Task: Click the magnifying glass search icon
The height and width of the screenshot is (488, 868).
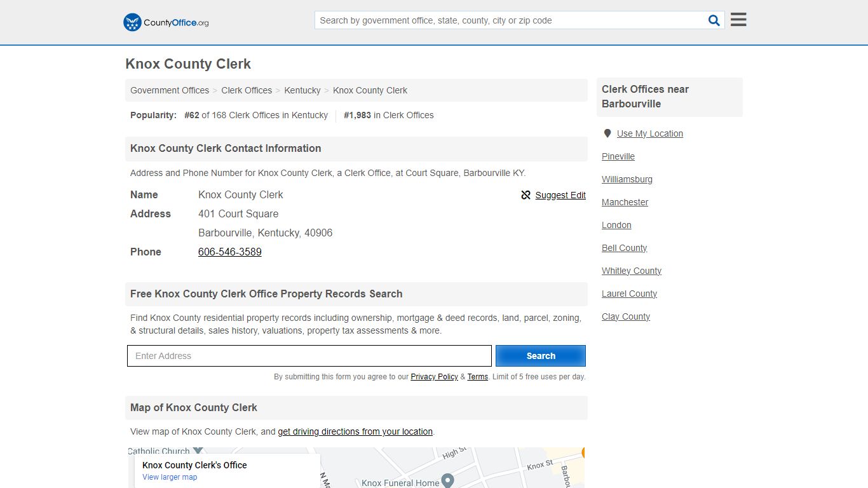Action: tap(714, 20)
